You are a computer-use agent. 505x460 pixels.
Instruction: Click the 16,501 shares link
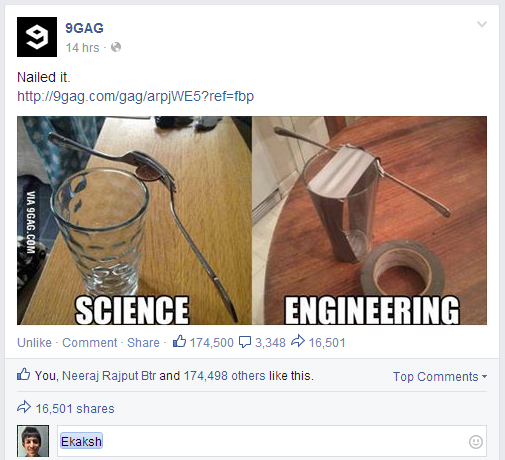click(75, 409)
